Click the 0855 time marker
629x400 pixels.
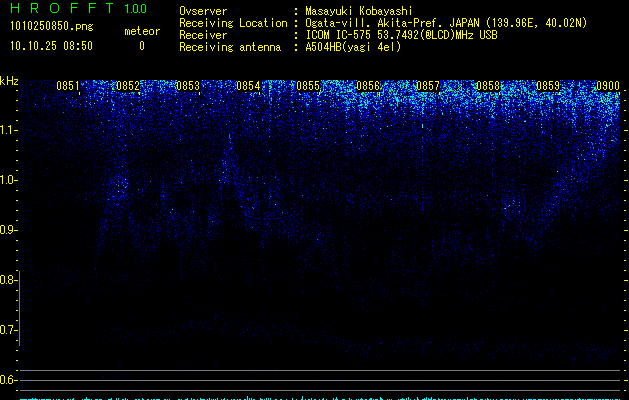point(308,86)
